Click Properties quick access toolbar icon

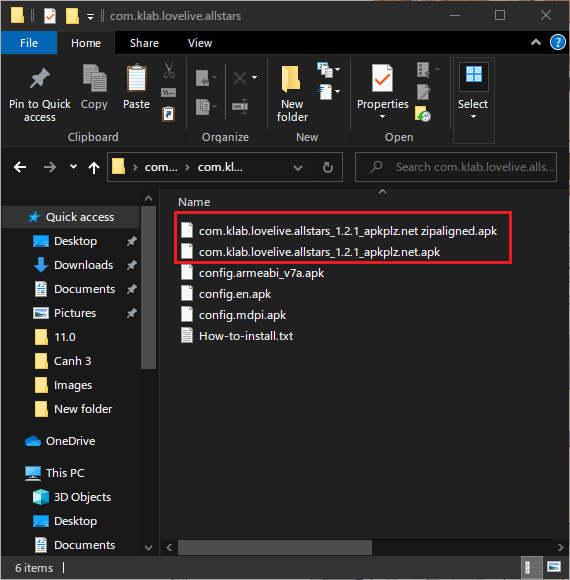(x=50, y=16)
